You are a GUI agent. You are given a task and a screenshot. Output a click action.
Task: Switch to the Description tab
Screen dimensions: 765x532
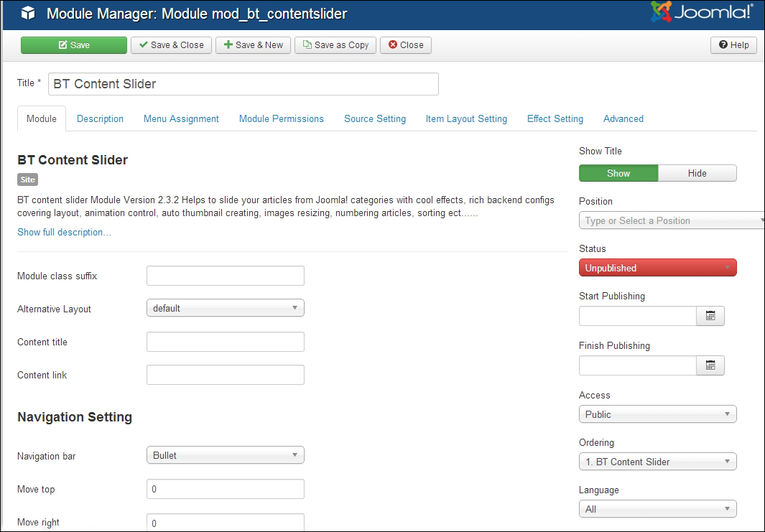tap(100, 118)
